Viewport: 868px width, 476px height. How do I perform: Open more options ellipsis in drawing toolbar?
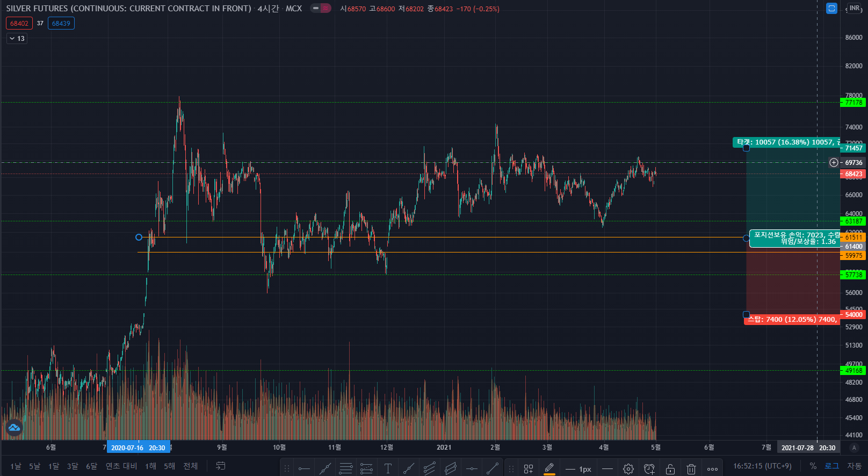click(x=712, y=469)
